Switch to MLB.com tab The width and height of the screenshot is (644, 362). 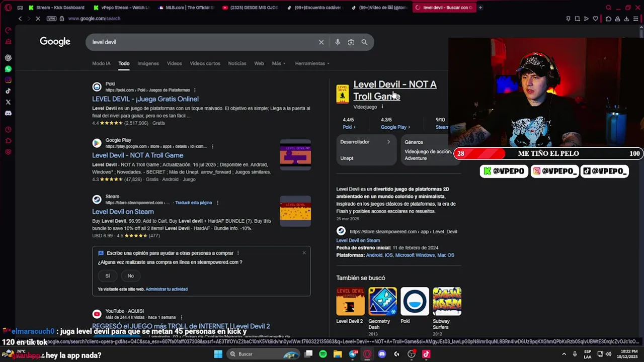pos(187,8)
